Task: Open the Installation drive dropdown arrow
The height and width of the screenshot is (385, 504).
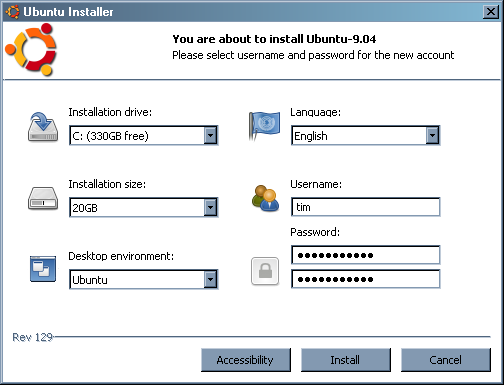Action: (210, 135)
